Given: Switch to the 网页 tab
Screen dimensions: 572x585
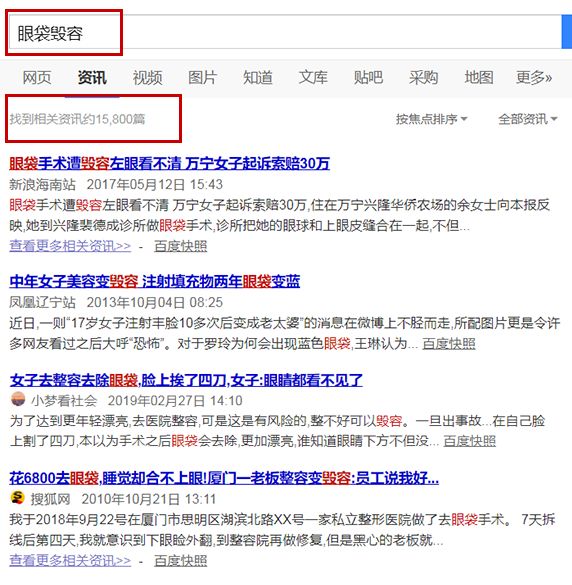Looking at the screenshot, I should pos(37,78).
